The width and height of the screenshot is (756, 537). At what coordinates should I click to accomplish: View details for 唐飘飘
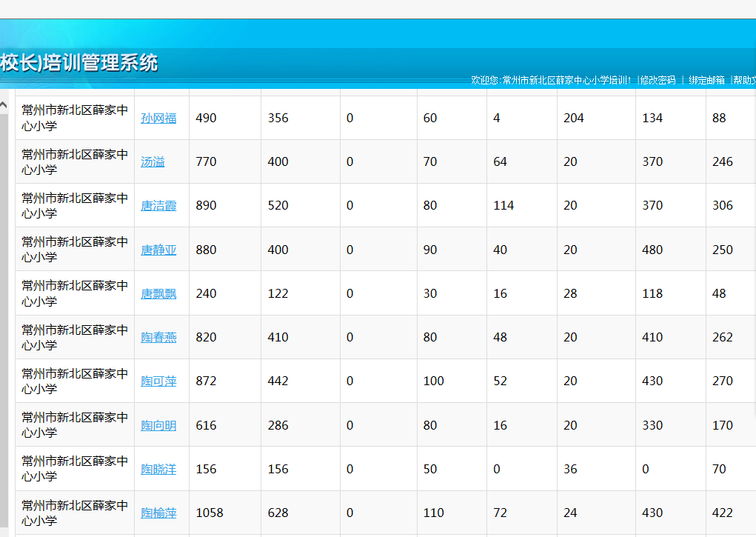(x=158, y=293)
